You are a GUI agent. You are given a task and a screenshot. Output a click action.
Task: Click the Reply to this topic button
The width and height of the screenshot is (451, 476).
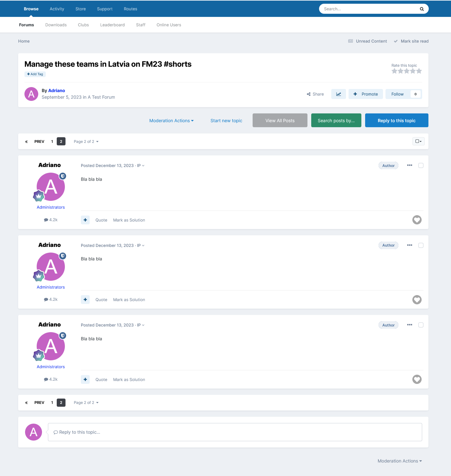[x=396, y=121]
